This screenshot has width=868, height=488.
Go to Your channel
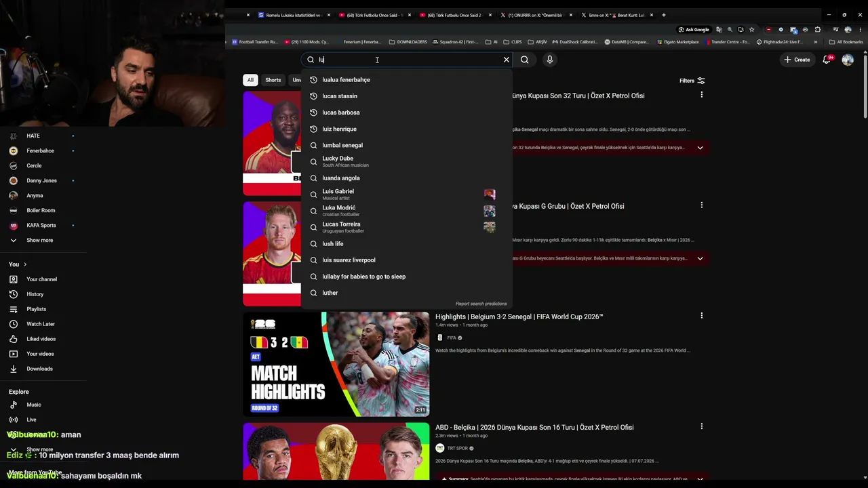(41, 279)
